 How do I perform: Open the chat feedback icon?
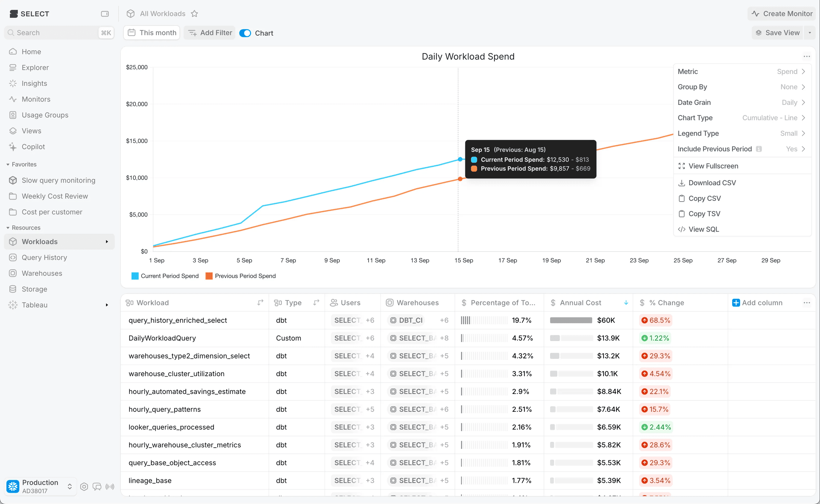[97, 487]
